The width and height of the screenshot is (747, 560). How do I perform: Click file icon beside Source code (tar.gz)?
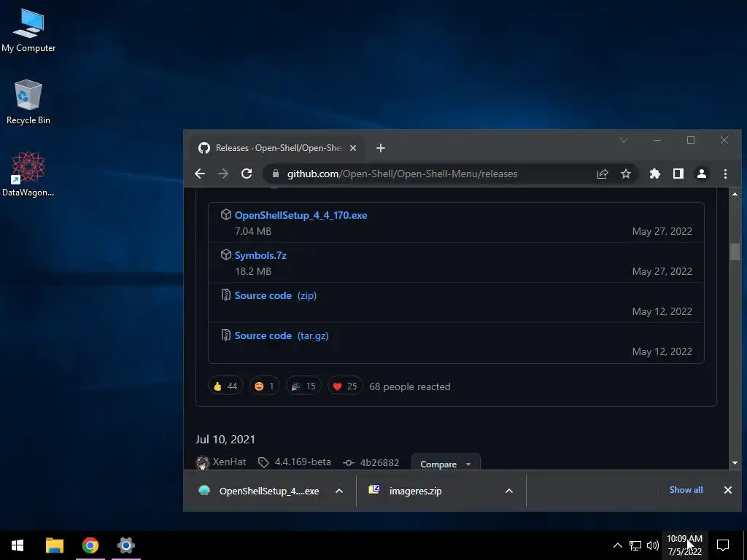[226, 335]
